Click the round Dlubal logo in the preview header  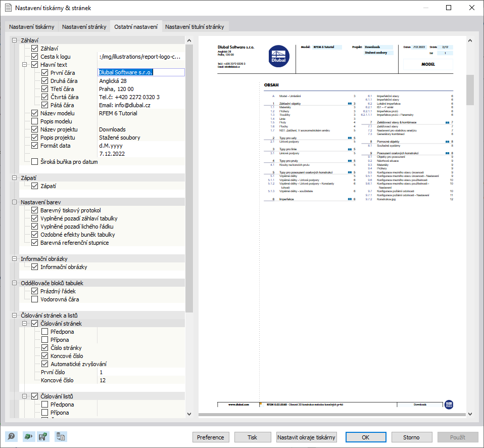[279, 56]
